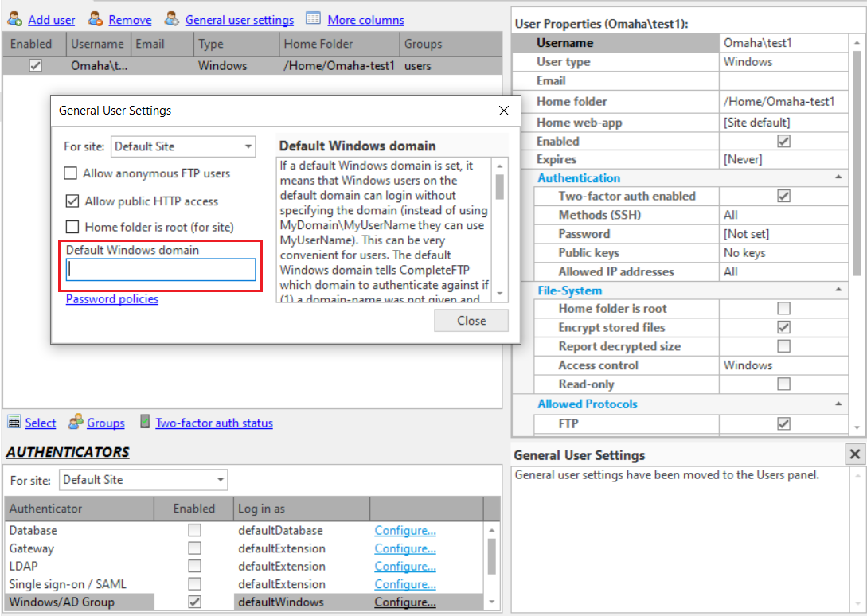Sort by Type column header
The height and width of the screenshot is (616, 867).
click(x=236, y=44)
